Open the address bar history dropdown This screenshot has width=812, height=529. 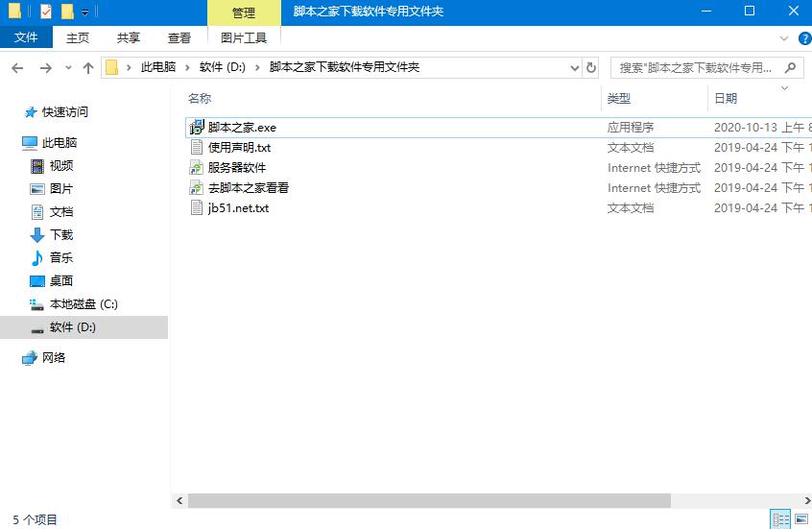(x=574, y=68)
